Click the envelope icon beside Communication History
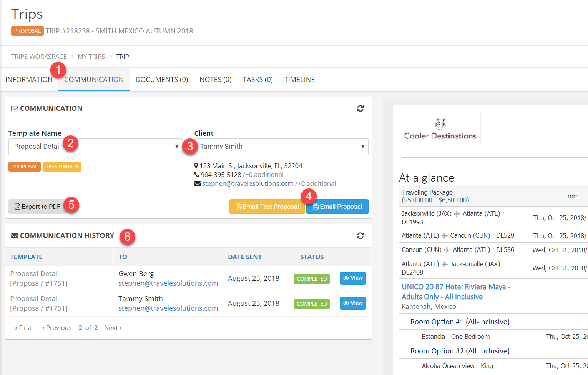Viewport: 588px width, 375px height. pyautogui.click(x=15, y=236)
